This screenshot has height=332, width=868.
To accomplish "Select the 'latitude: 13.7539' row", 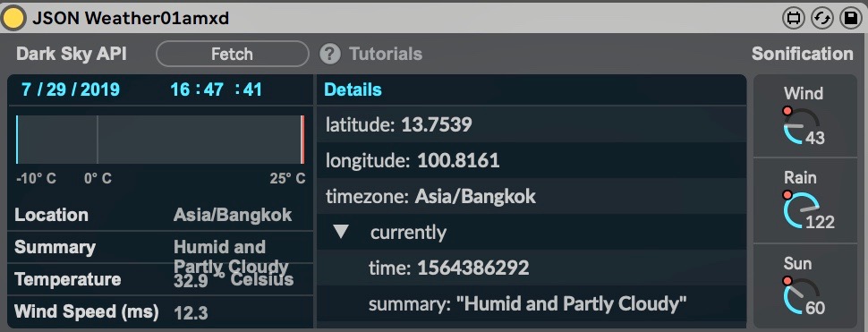I will (x=532, y=124).
